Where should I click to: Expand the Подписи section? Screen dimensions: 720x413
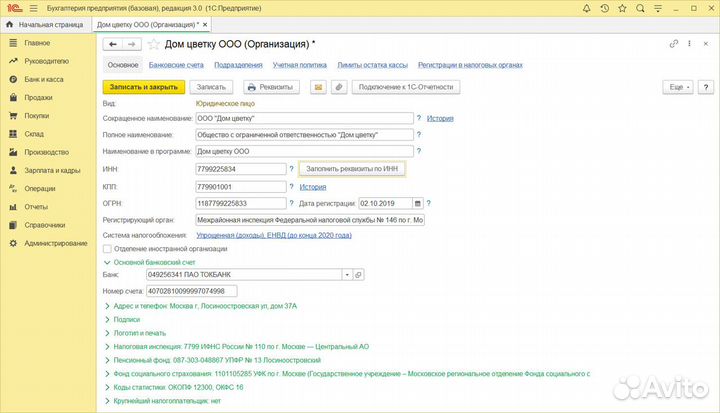pos(127,319)
